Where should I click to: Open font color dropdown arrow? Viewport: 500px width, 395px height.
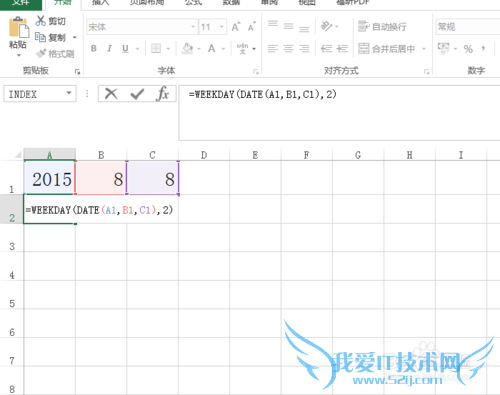tap(223, 49)
